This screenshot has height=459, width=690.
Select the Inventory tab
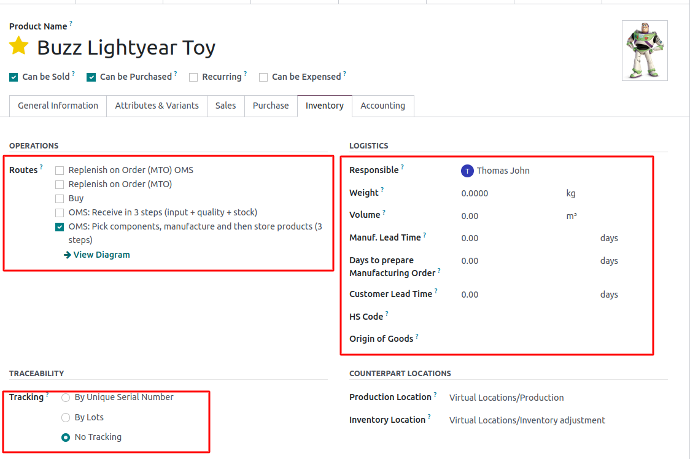tap(324, 106)
